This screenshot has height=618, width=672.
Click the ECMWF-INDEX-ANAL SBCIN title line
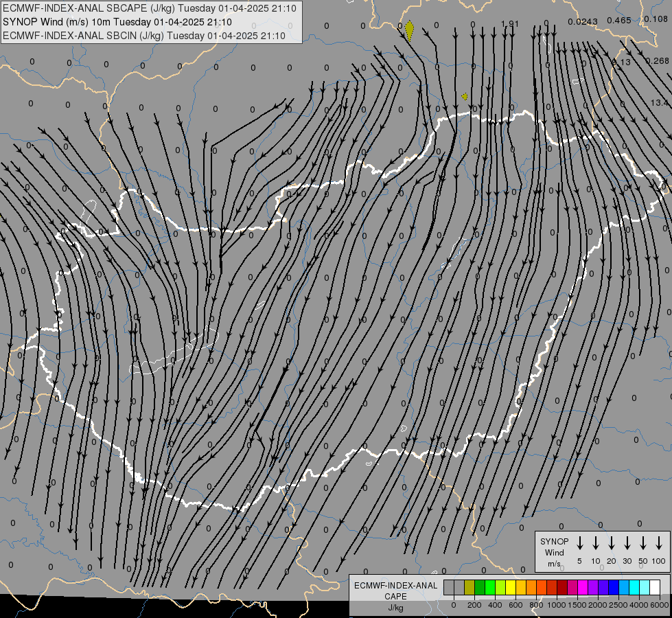[x=144, y=36]
